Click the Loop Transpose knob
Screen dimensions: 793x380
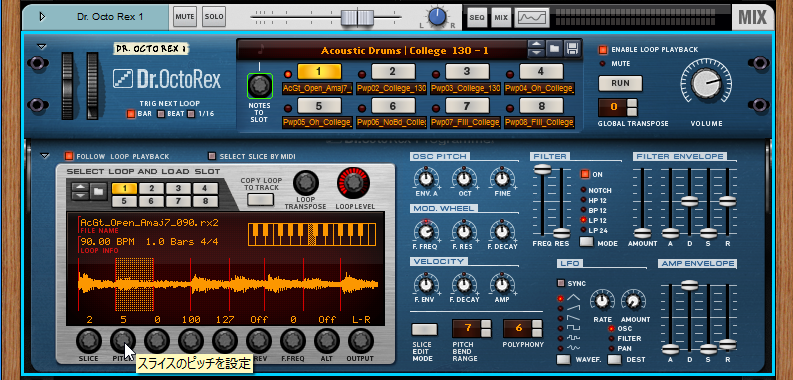(306, 183)
